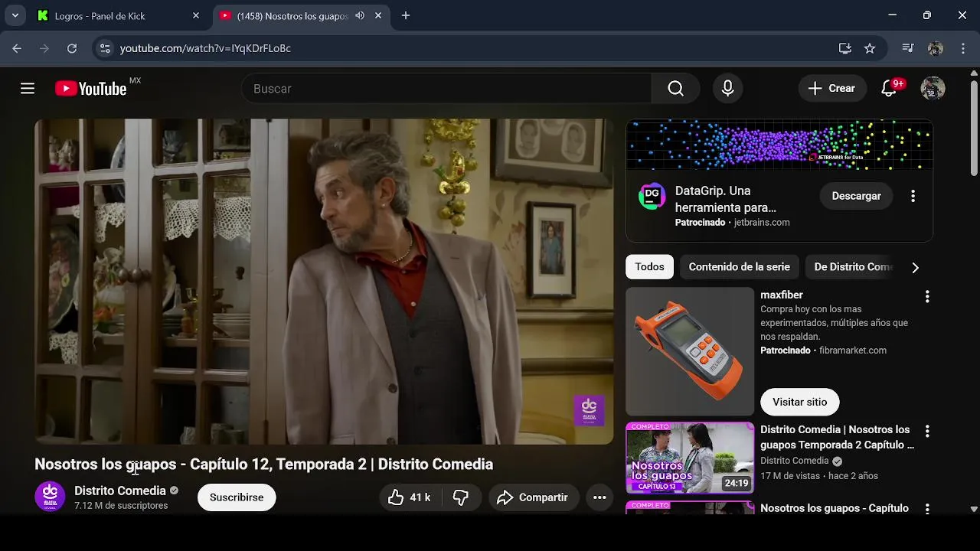Viewport: 980px width, 551px height.
Task: Click the Distrito Comedia verified badge
Action: [174, 491]
